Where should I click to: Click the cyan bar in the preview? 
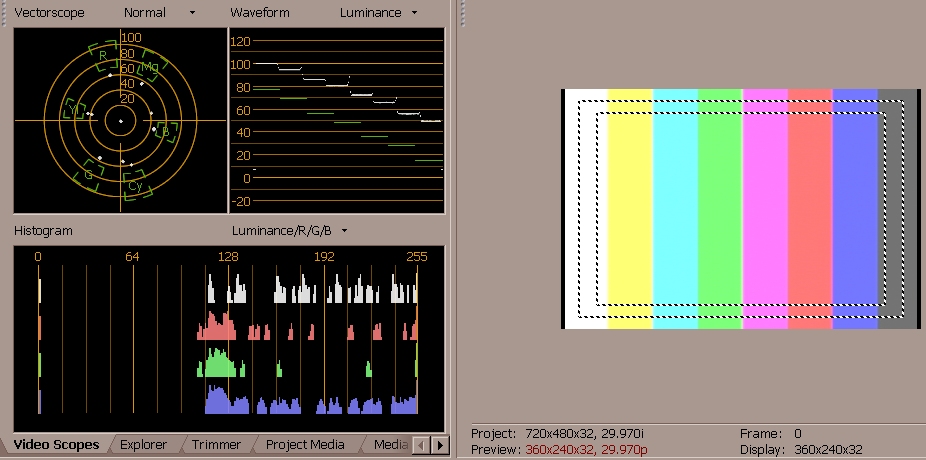tap(675, 209)
